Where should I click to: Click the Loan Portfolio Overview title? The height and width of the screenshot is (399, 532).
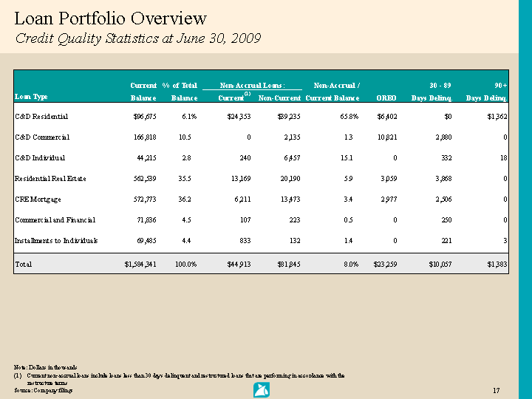click(111, 18)
